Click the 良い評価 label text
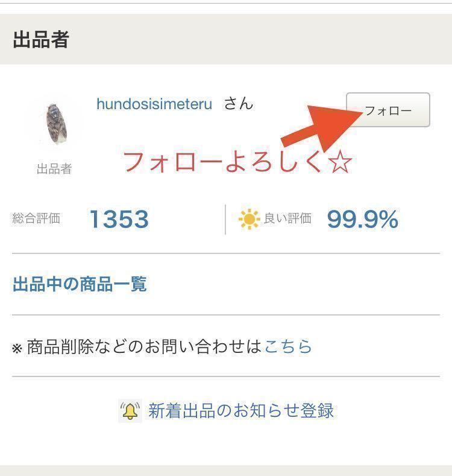 pos(287,218)
